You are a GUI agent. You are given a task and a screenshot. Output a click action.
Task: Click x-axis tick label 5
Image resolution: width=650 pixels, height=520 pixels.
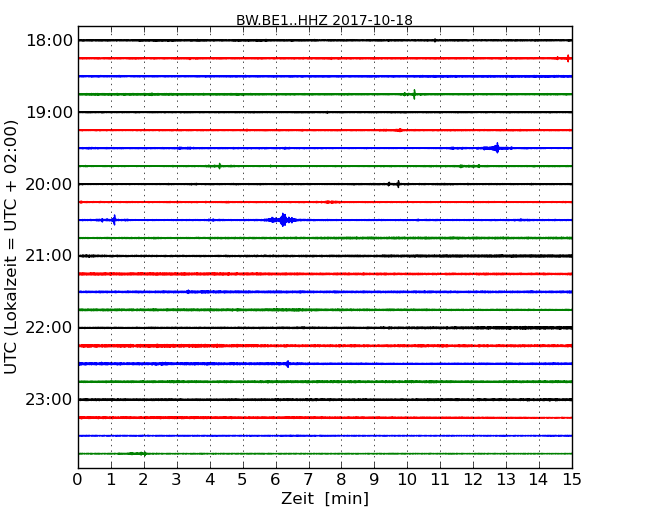point(243,479)
